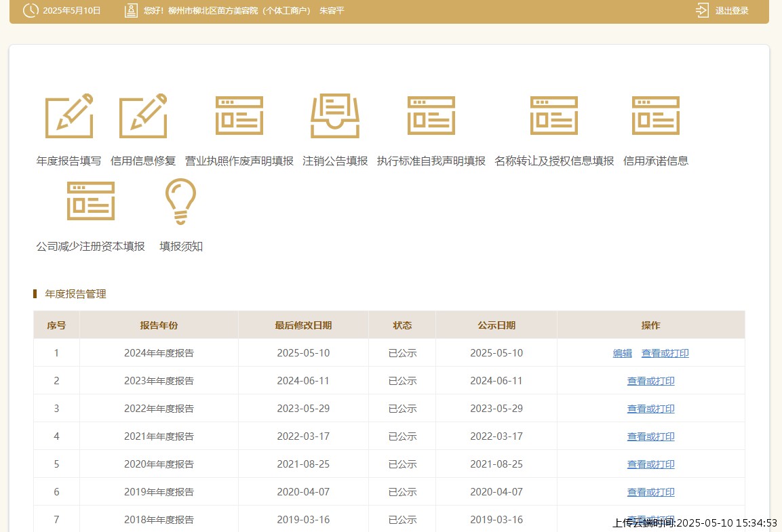Select the 2019年年度报告 cell
Image resolution: width=782 pixels, height=532 pixels.
pos(159,492)
